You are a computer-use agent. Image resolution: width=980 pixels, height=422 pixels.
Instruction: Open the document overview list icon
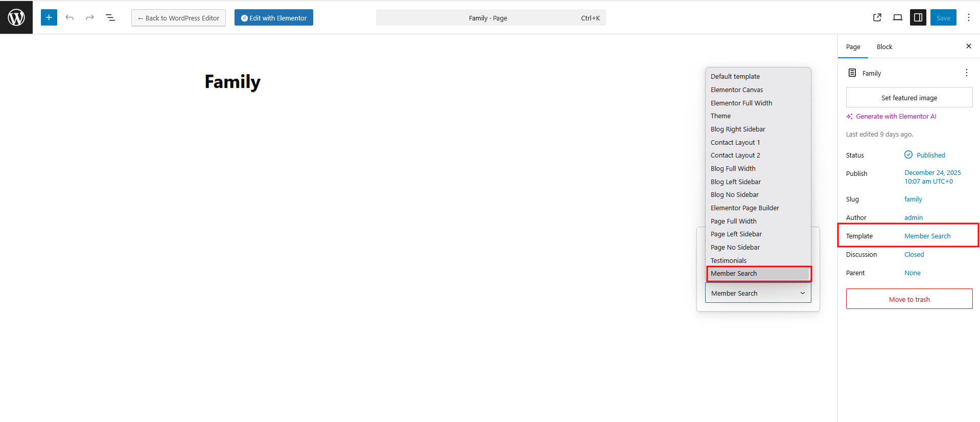(110, 17)
